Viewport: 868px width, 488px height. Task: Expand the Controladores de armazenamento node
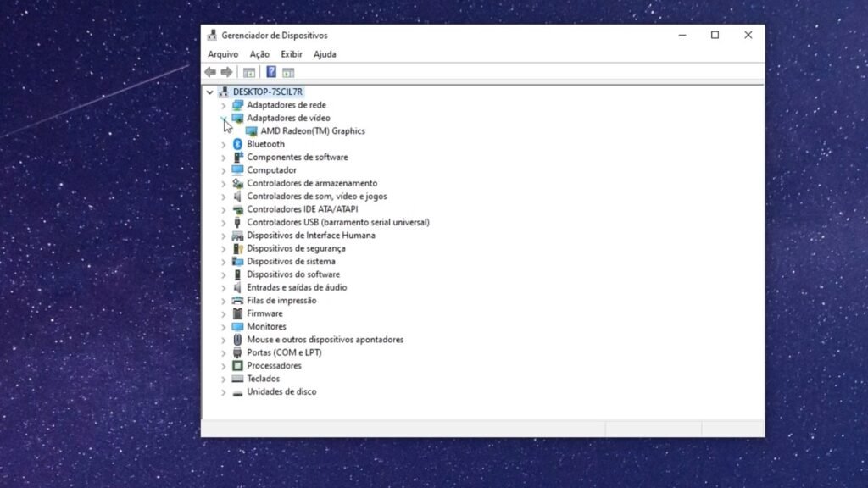tap(224, 184)
